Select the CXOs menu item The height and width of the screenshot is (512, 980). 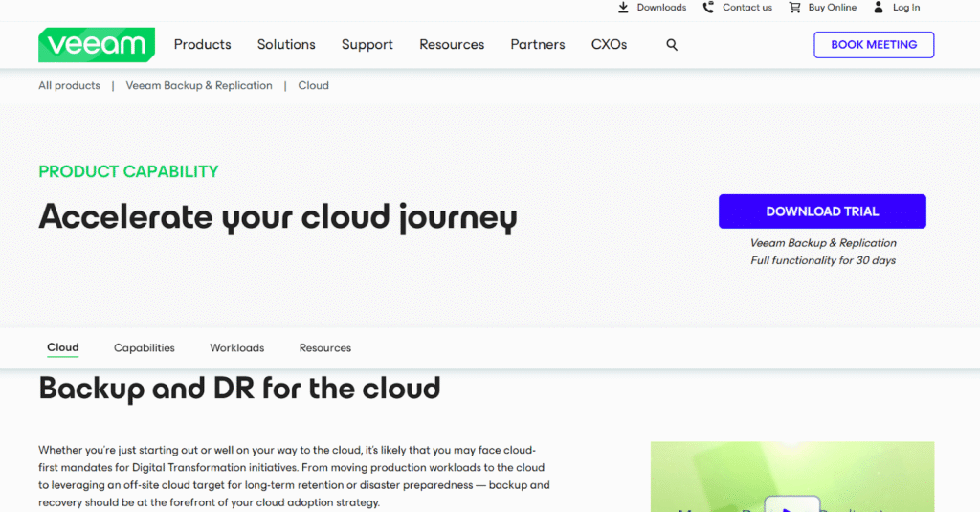[x=609, y=45]
